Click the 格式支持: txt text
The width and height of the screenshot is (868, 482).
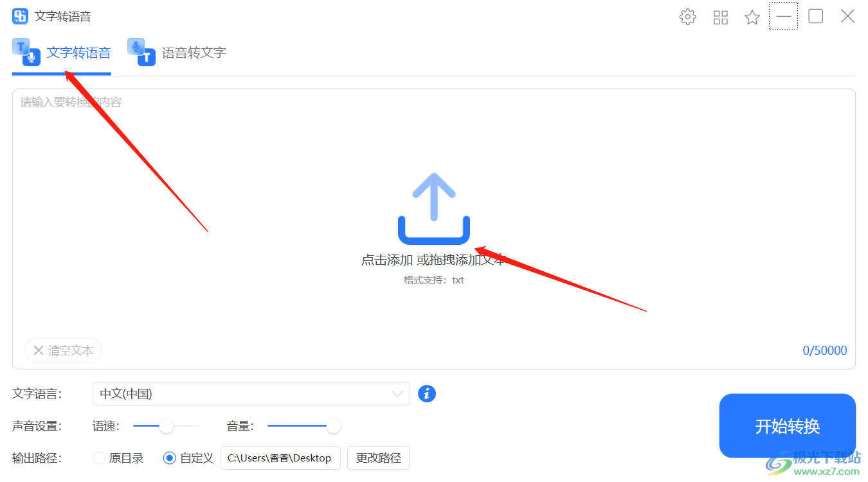[x=434, y=280]
